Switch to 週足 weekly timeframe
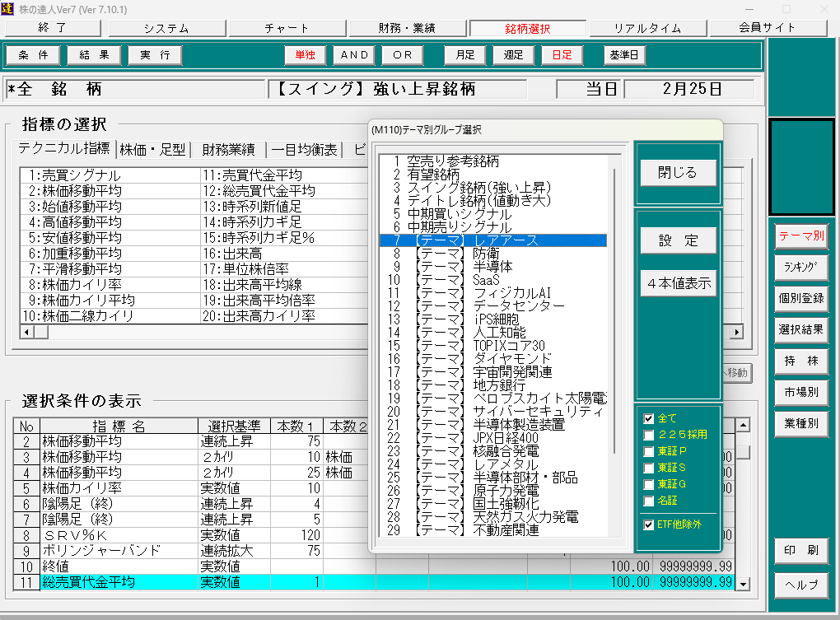The width and height of the screenshot is (840, 620). click(513, 55)
